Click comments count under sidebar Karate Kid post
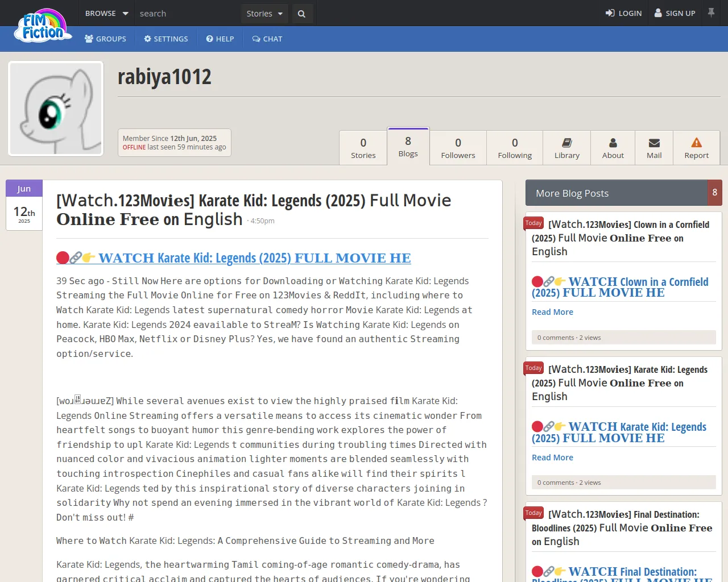 (x=556, y=483)
